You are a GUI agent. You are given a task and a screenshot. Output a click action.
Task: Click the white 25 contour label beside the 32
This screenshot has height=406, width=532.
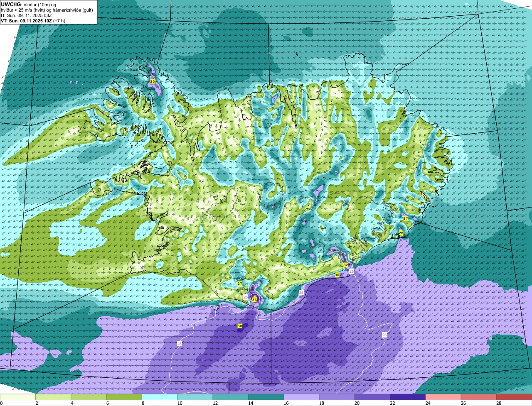[352, 271]
